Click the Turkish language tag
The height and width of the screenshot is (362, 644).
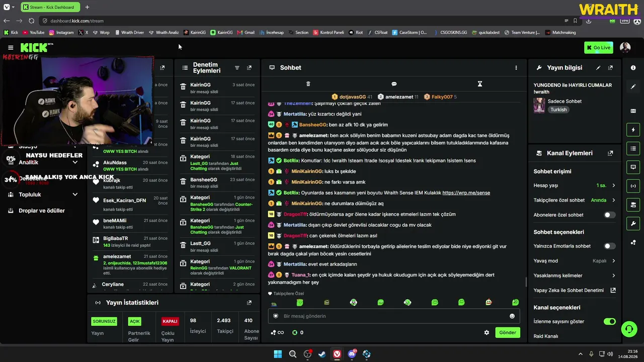(x=558, y=110)
